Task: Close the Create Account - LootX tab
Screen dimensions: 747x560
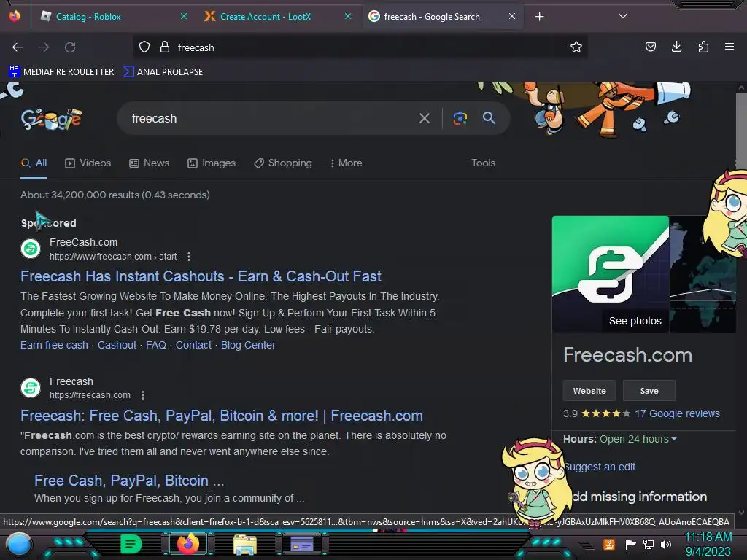Action: (x=348, y=16)
